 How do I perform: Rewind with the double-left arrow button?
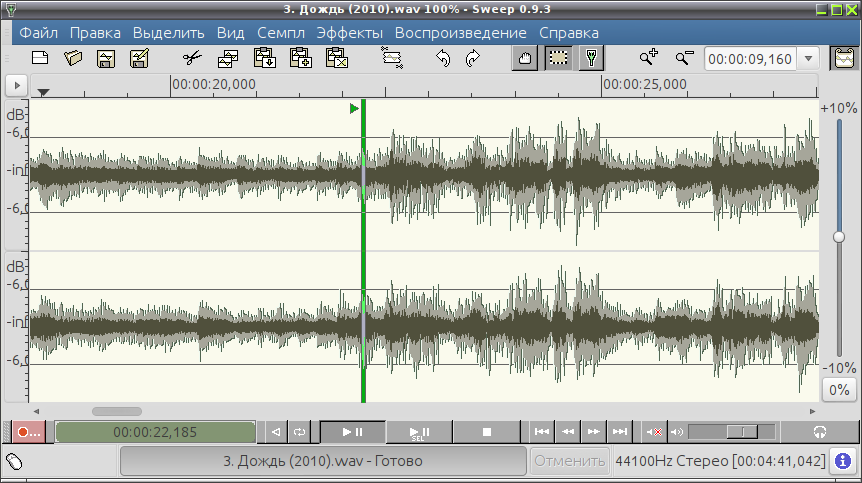pyautogui.click(x=568, y=432)
